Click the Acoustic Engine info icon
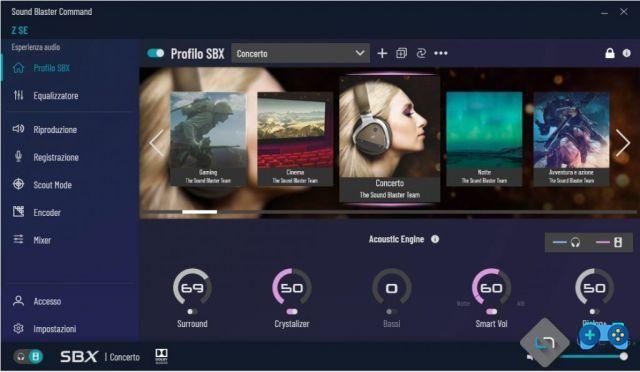This screenshot has height=372, width=640. coord(435,239)
